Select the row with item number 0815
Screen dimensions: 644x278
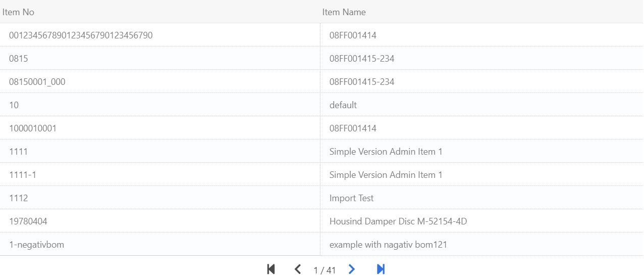pyautogui.click(x=19, y=59)
